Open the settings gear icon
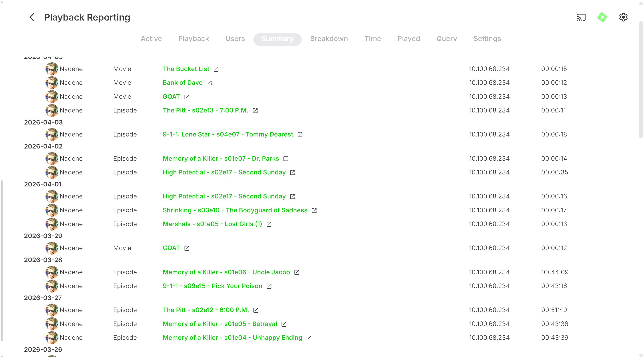The image size is (644, 357). 623,17
